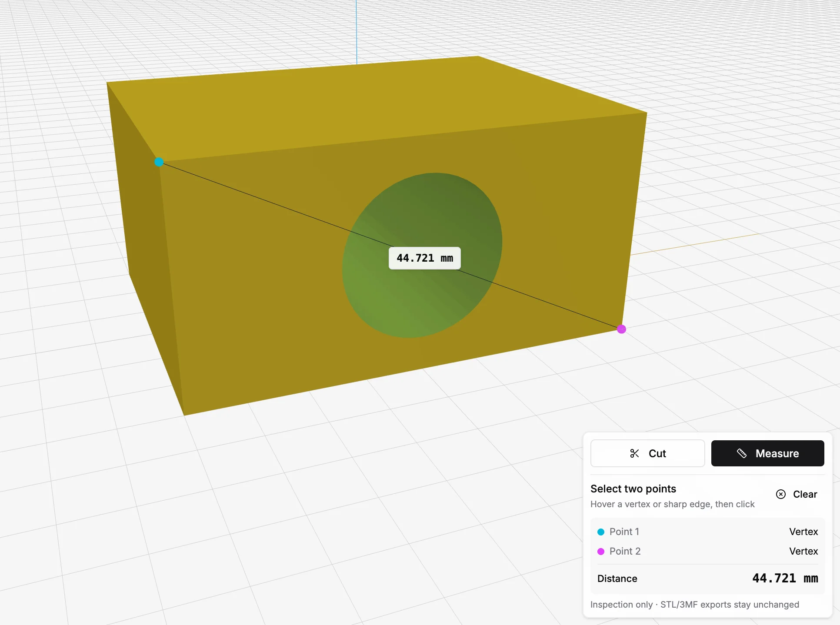
Task: Clear the selected measurement points
Action: pos(797,494)
